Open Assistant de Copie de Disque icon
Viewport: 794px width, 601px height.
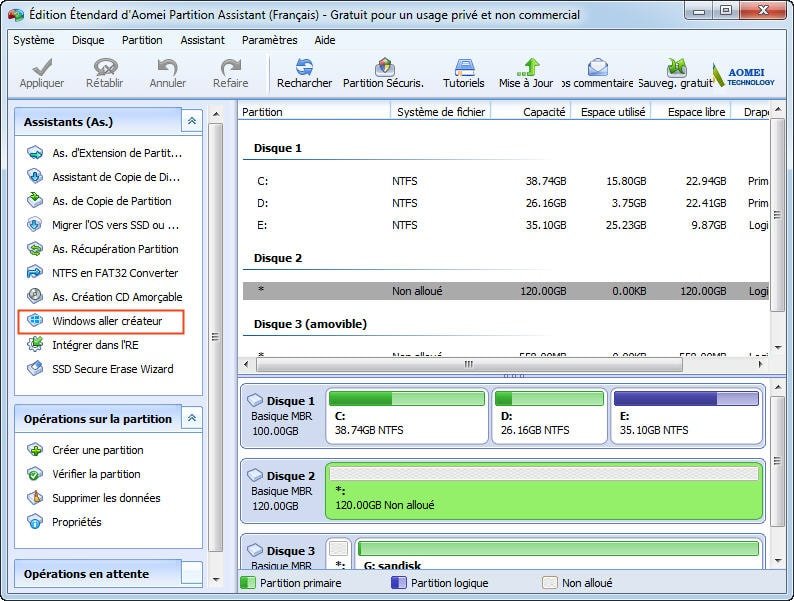point(35,176)
